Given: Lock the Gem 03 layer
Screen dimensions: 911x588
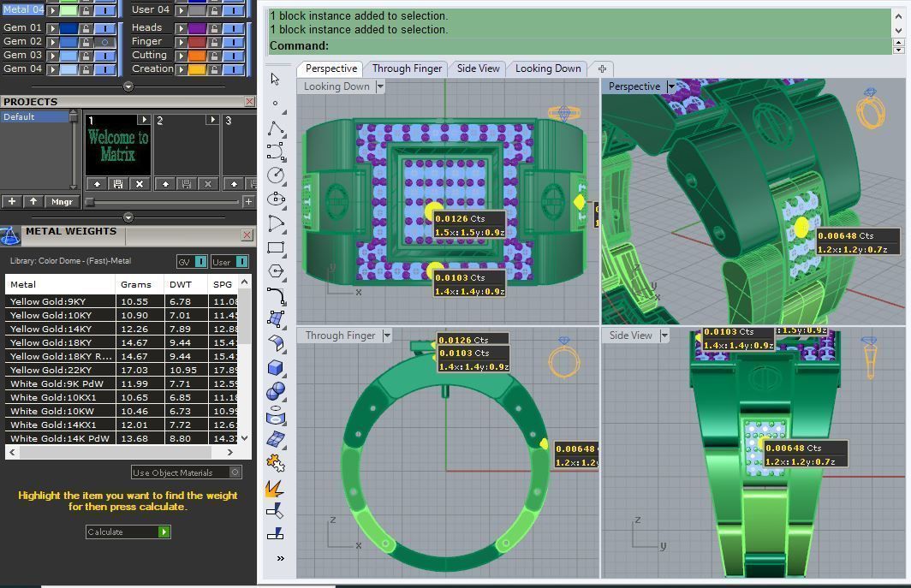Looking at the screenshot, I should pyautogui.click(x=86, y=56).
